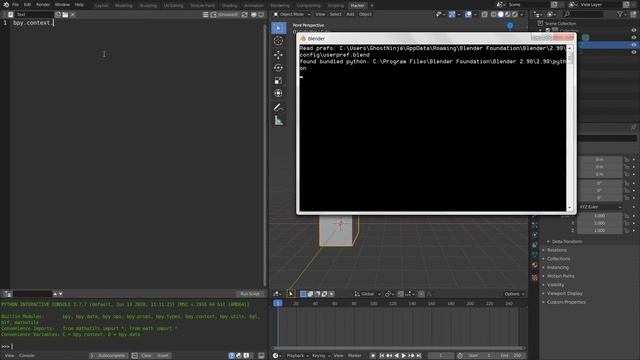Expand the Motion Paths panel
Screen dimensions: 640x360
click(560, 276)
